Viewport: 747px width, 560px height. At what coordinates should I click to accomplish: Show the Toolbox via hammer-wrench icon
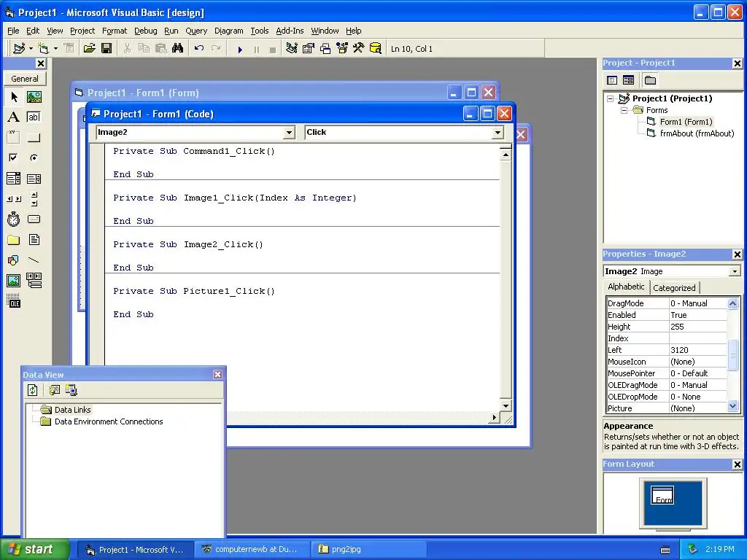tap(359, 49)
